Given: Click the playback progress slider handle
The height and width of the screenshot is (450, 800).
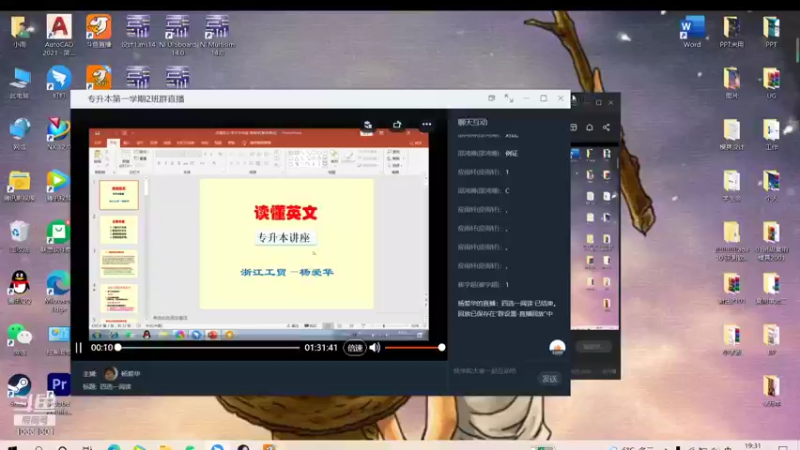Looking at the screenshot, I should pos(118,347).
